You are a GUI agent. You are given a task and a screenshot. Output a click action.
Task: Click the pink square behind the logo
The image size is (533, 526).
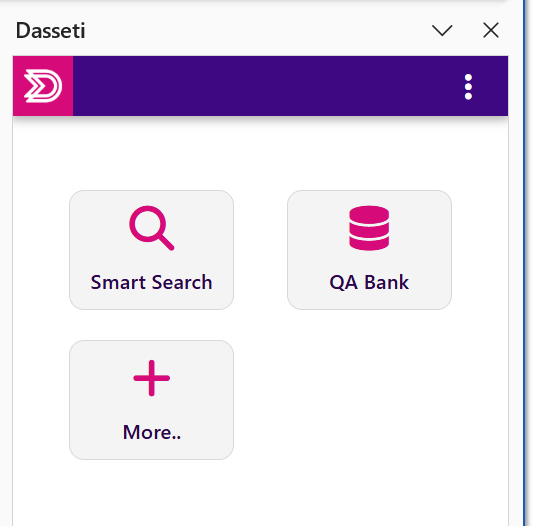click(x=43, y=86)
